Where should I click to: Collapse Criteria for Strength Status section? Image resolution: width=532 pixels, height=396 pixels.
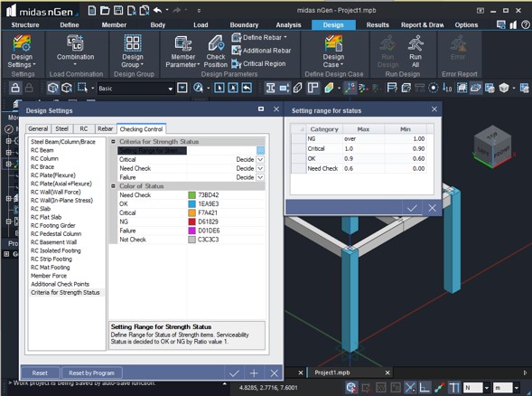113,141
